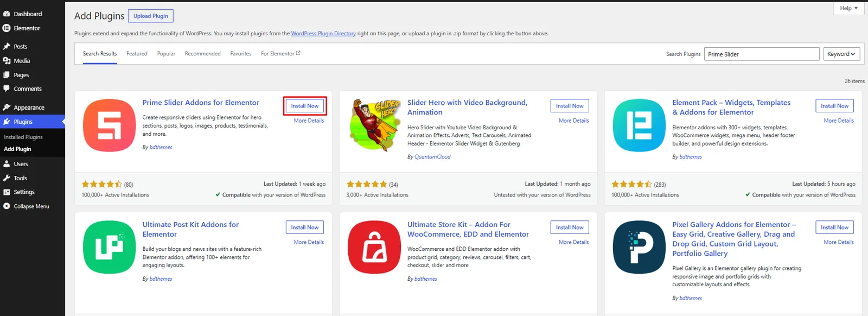This screenshot has width=868, height=316.
Task: Click the Prime Slider star rating
Action: tap(102, 185)
